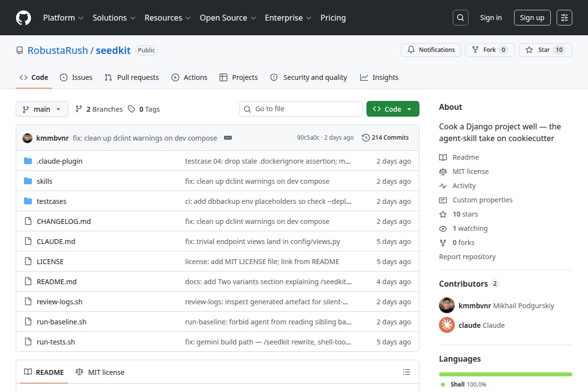
Task: Click the .claude-plugin folder icon
Action: click(28, 161)
